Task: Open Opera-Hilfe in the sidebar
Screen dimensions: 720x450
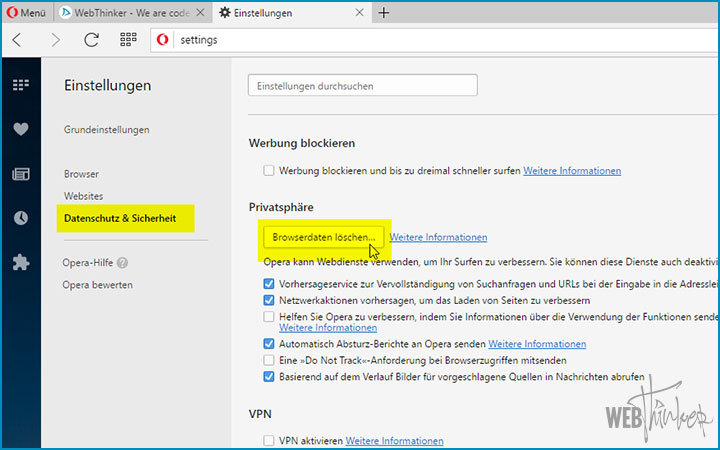Action: click(x=89, y=263)
